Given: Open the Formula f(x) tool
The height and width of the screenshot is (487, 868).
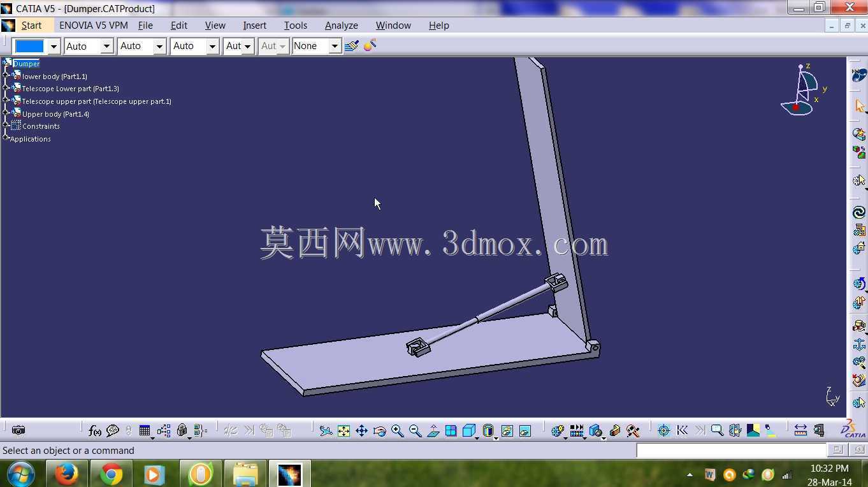Looking at the screenshot, I should click(94, 431).
